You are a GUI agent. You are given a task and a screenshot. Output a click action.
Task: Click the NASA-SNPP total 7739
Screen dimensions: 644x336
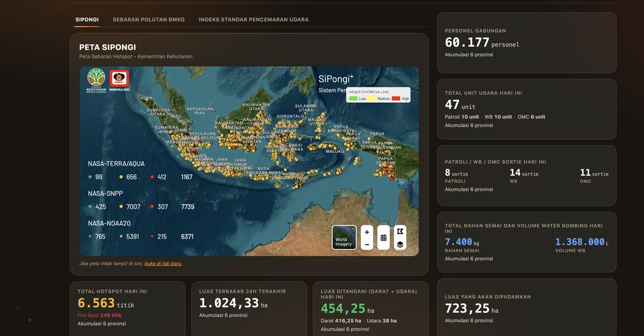pos(187,206)
